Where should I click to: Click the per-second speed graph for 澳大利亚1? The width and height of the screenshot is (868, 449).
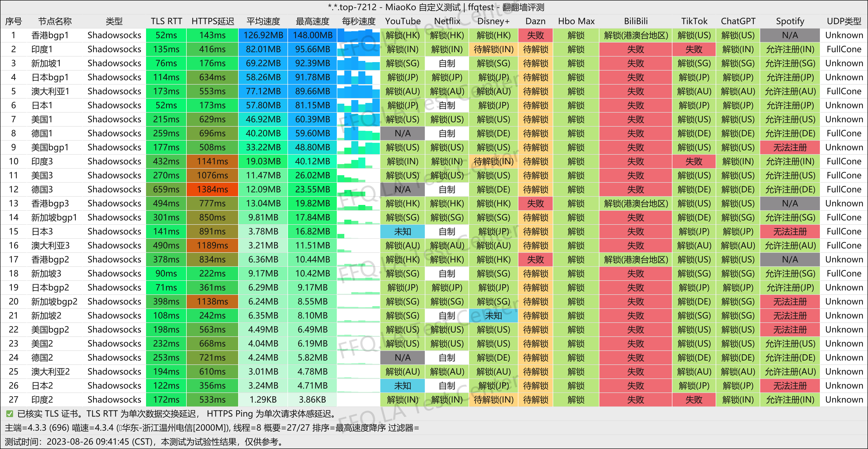(x=359, y=91)
